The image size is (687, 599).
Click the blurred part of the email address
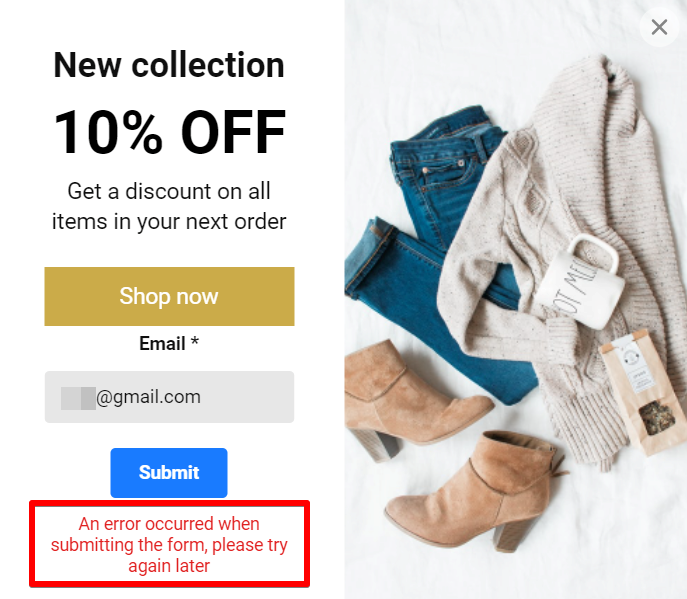(78, 398)
